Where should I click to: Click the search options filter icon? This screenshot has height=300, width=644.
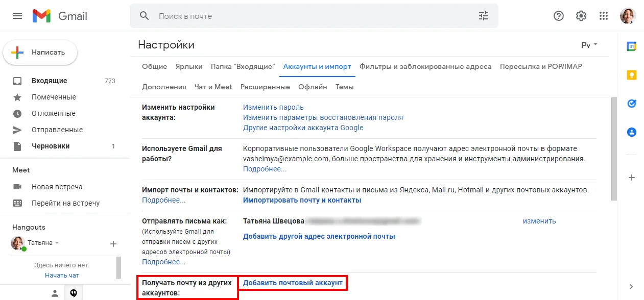(483, 16)
